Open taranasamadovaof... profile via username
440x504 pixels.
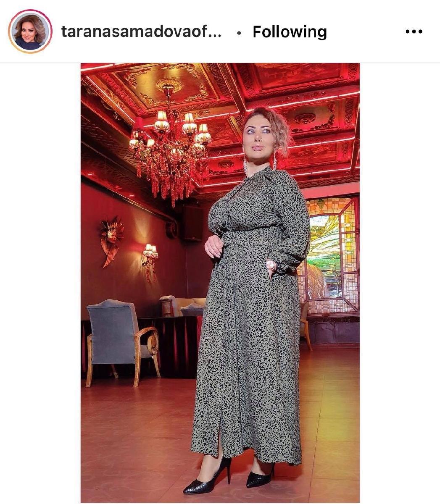coord(141,32)
